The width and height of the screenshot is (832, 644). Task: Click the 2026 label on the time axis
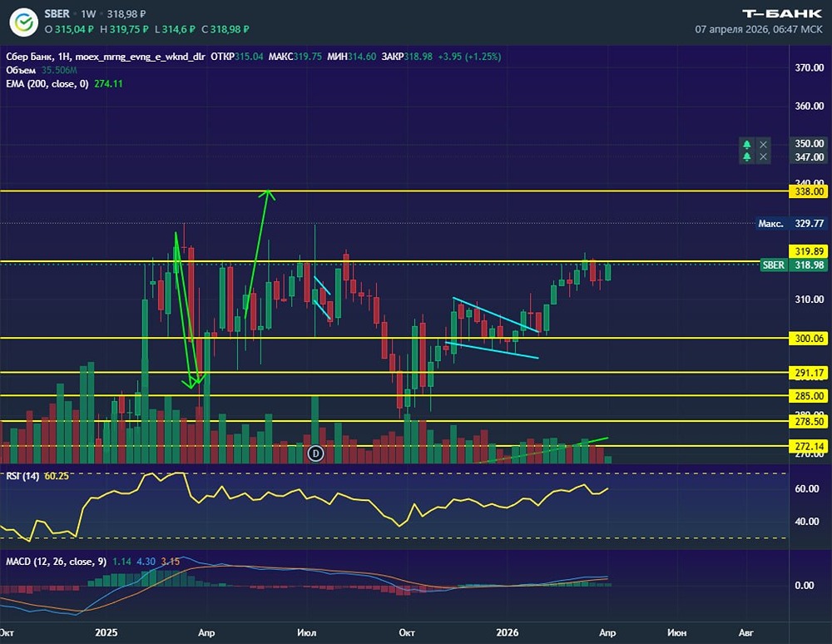point(508,632)
